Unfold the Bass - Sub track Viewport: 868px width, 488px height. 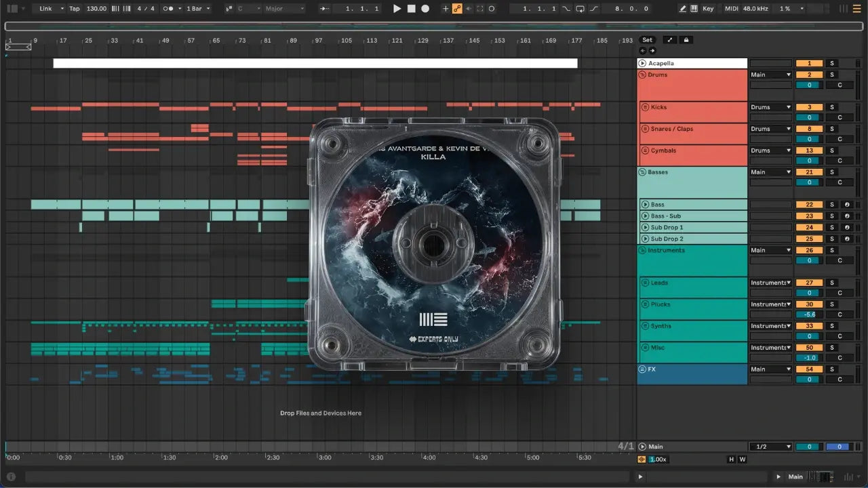click(x=645, y=216)
